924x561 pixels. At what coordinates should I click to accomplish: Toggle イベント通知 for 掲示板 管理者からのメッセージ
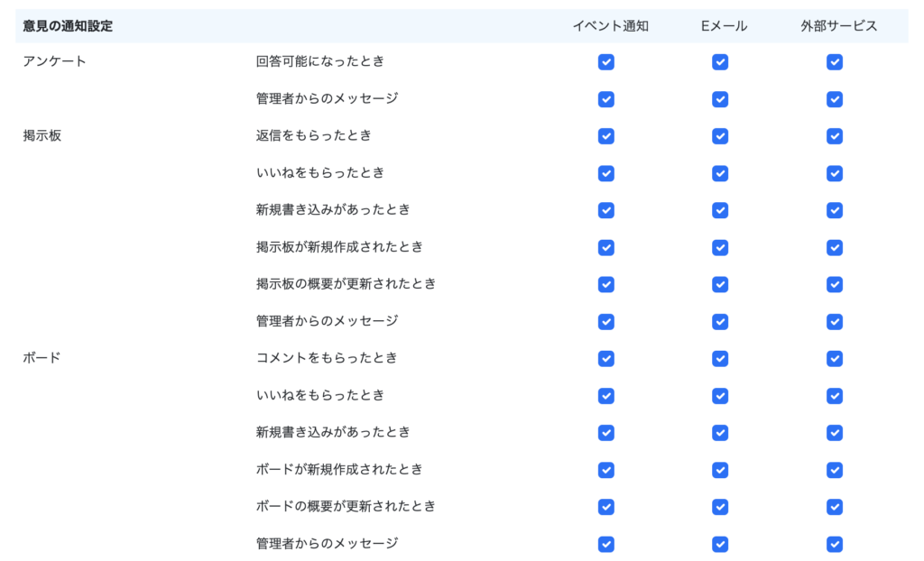606,322
